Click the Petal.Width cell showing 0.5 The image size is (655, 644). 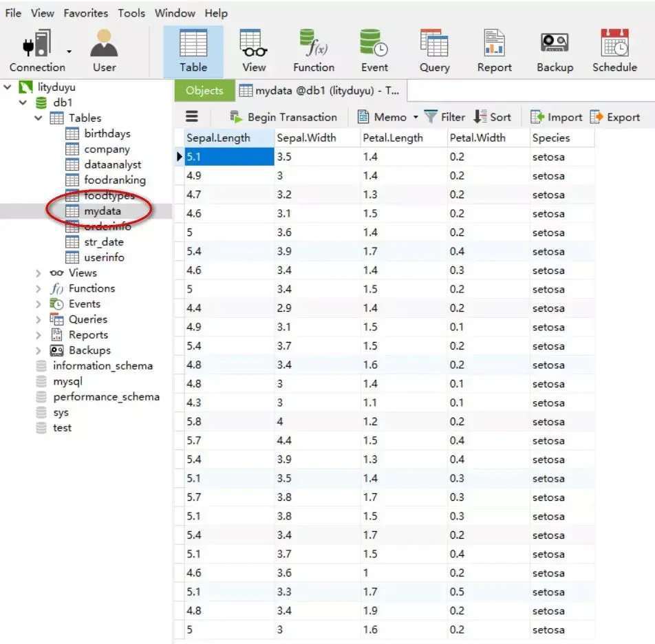click(x=488, y=592)
